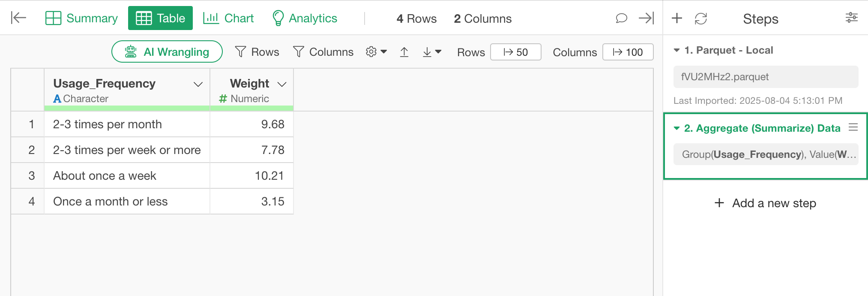Switch to the Chart tab
The image size is (868, 296).
[228, 18]
